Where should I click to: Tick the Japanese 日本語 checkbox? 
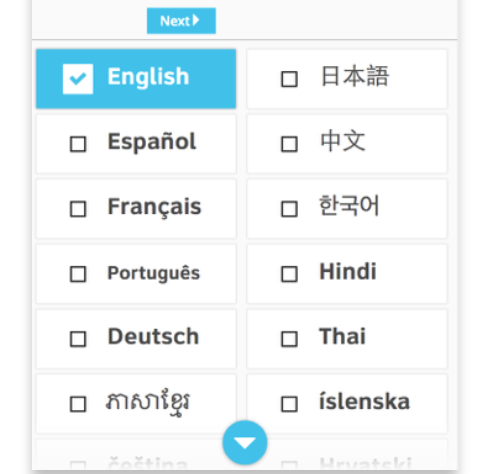coord(289,79)
